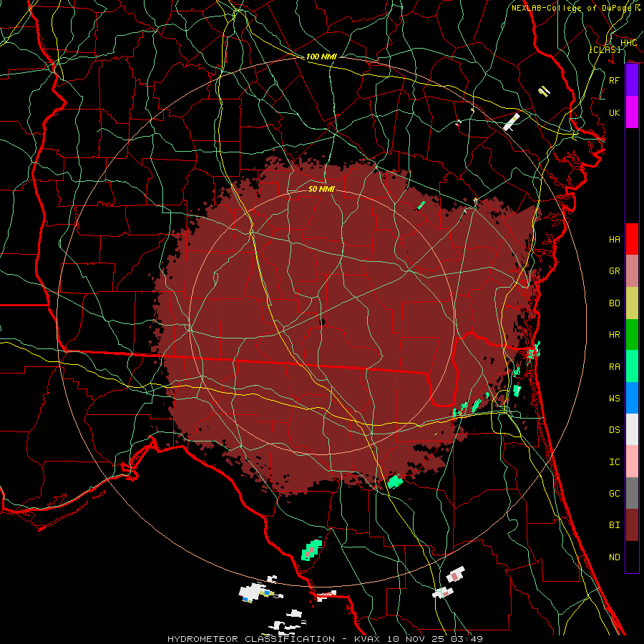This screenshot has height=644, width=644.
Task: Click the 'NEXLAB-College of DuPage' credit text
Action: [x=572, y=8]
